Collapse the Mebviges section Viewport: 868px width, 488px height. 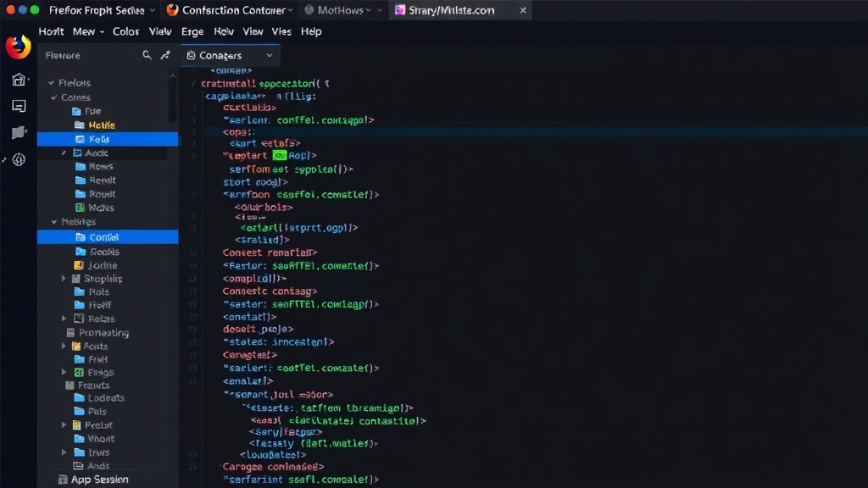pyautogui.click(x=53, y=222)
